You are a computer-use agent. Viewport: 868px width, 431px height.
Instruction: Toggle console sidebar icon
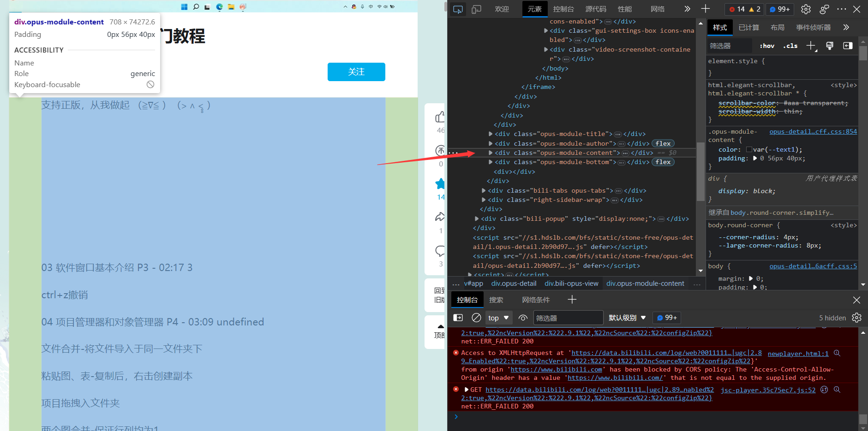458,318
